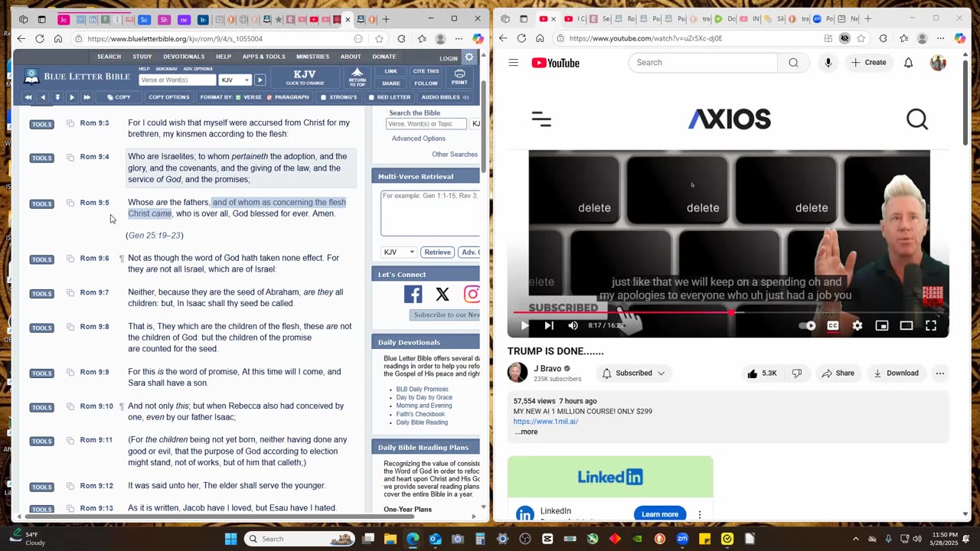Image resolution: width=980 pixels, height=551 pixels.
Task: Enable Verse format checkbox
Action: (x=238, y=97)
